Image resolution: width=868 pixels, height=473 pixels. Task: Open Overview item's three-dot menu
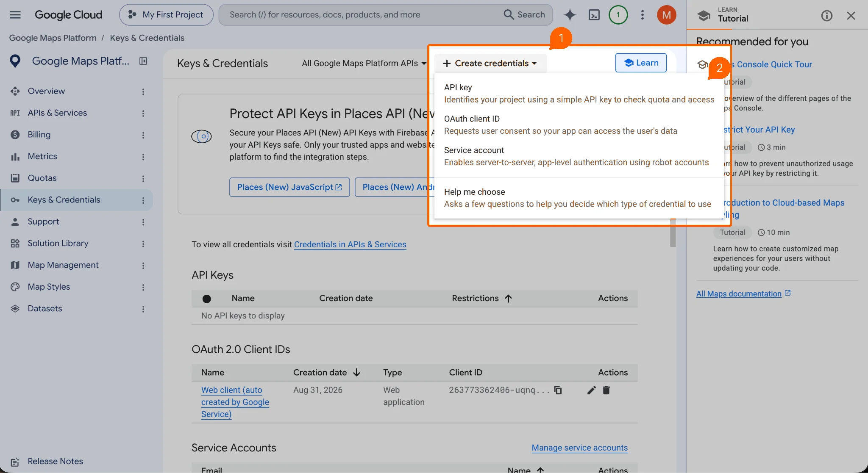[x=143, y=91]
